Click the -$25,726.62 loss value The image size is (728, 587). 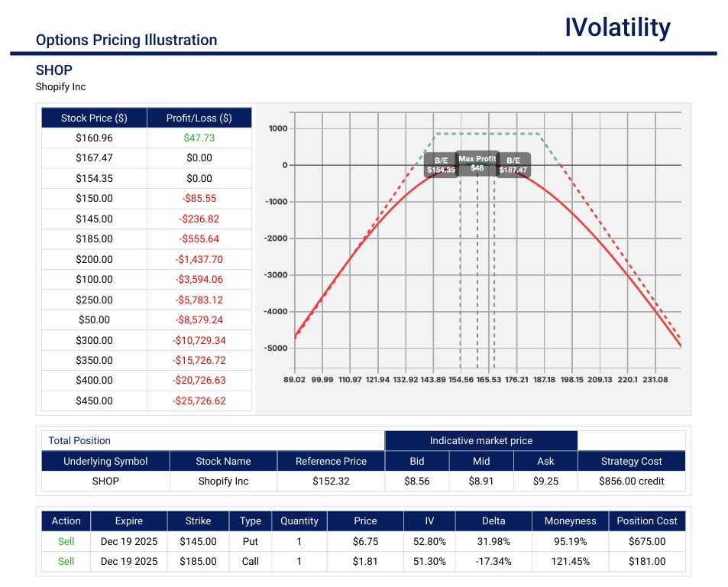[199, 401]
